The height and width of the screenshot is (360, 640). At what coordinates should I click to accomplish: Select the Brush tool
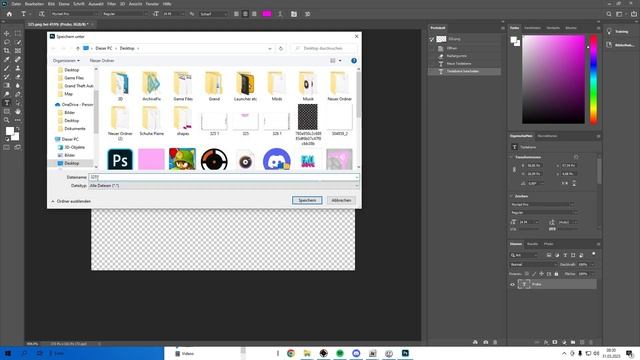7,68
